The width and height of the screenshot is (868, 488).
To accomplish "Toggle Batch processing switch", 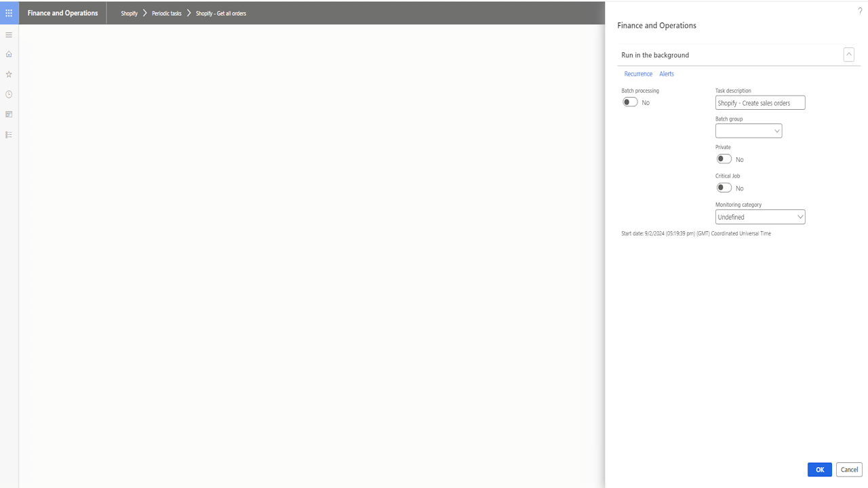I will click(x=630, y=102).
